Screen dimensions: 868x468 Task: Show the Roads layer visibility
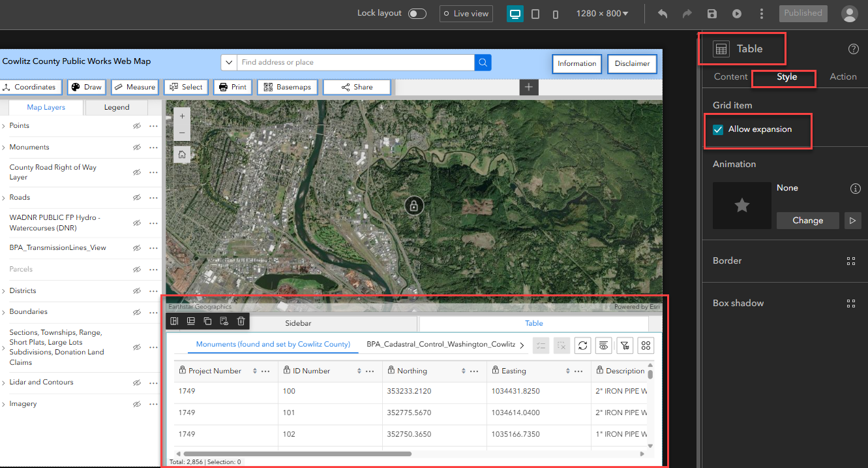[136, 197]
